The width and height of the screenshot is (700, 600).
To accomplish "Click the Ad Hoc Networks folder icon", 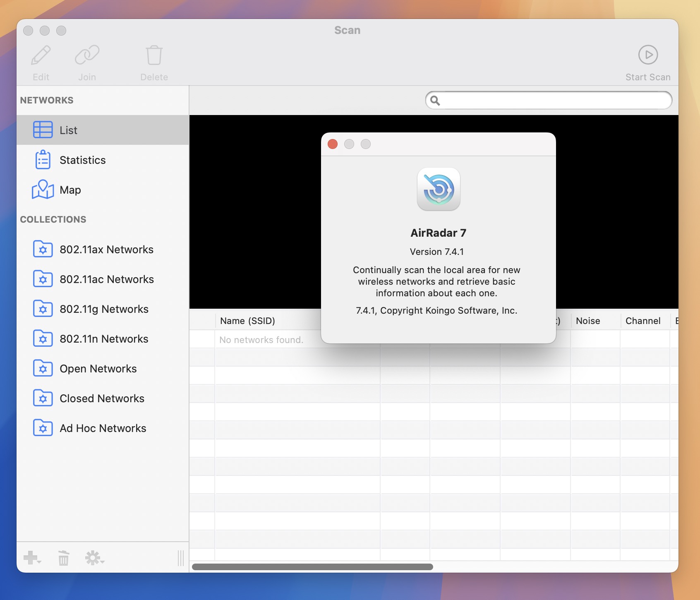I will (x=43, y=428).
